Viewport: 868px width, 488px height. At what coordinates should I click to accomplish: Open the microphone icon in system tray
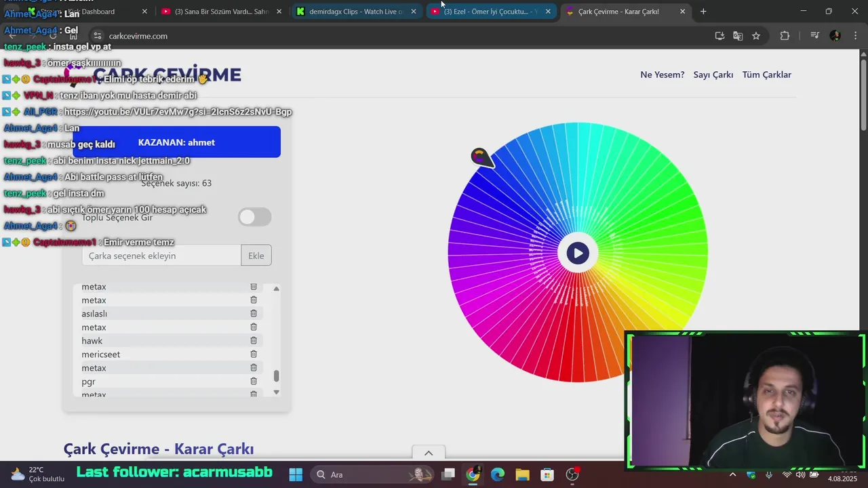coord(770,474)
